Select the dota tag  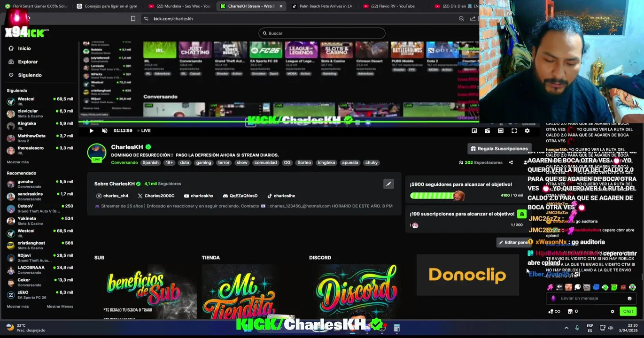(184, 162)
